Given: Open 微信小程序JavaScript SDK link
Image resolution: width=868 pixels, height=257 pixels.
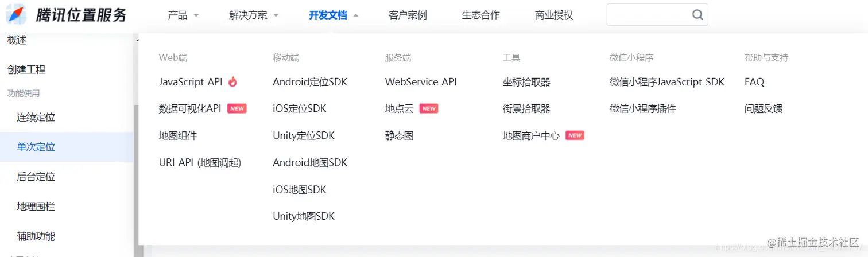Looking at the screenshot, I should (667, 82).
